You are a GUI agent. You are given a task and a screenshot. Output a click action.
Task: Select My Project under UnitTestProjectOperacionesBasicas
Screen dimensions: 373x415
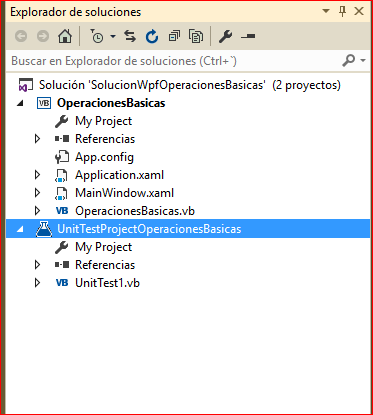[x=104, y=247]
